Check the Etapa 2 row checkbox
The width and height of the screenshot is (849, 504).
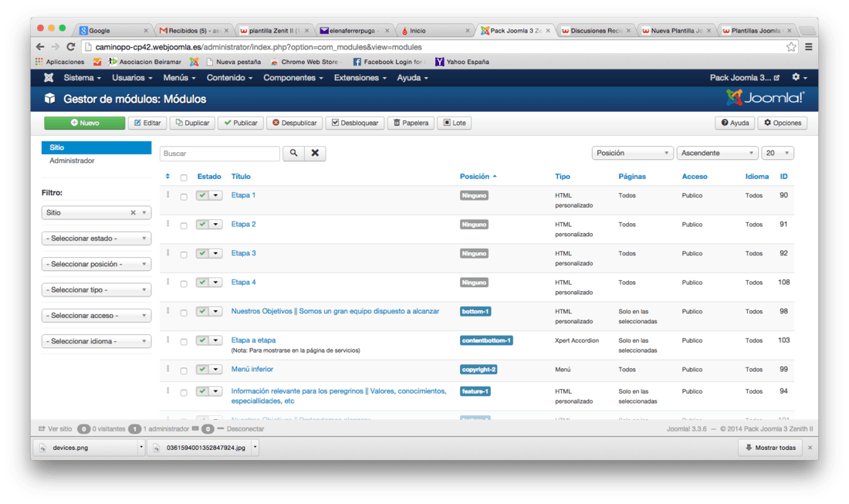[184, 225]
